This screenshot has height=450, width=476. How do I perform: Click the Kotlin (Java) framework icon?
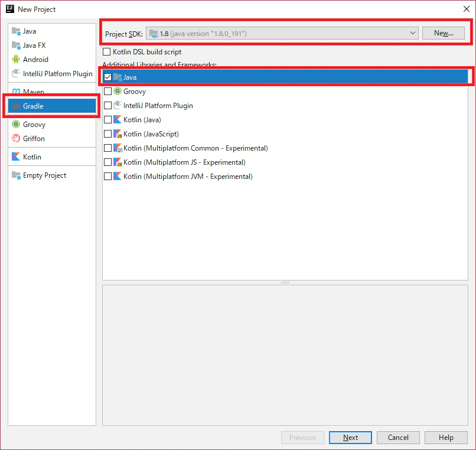coord(117,120)
